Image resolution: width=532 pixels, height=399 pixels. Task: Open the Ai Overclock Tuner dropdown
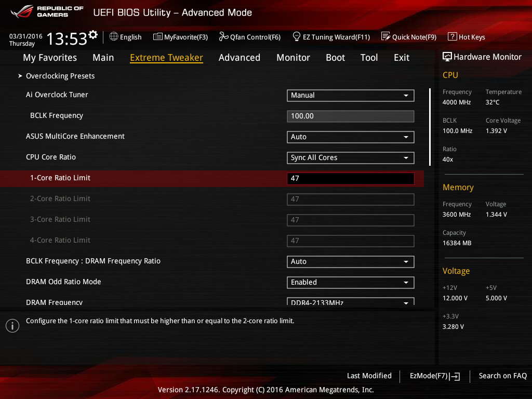(x=350, y=96)
